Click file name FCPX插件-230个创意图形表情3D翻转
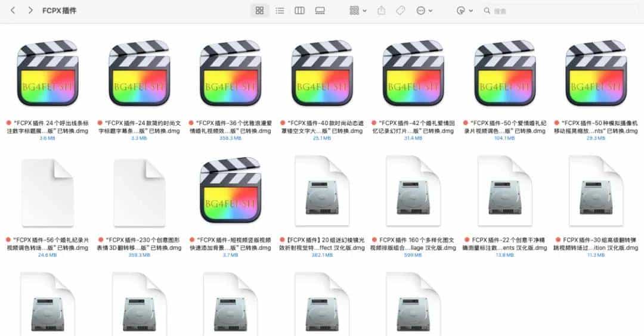The height and width of the screenshot is (336, 644). coord(139,244)
